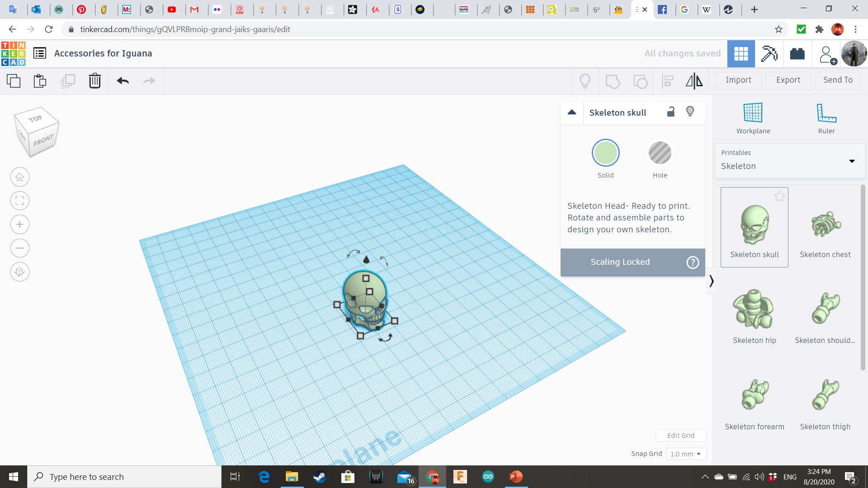868x488 pixels.
Task: Click the Edit Grid button
Action: (680, 436)
